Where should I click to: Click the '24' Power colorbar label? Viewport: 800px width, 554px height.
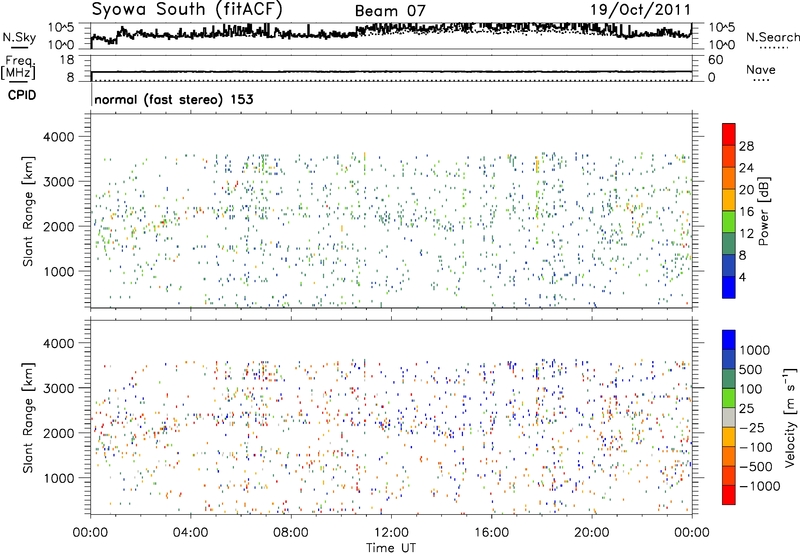pyautogui.click(x=746, y=168)
